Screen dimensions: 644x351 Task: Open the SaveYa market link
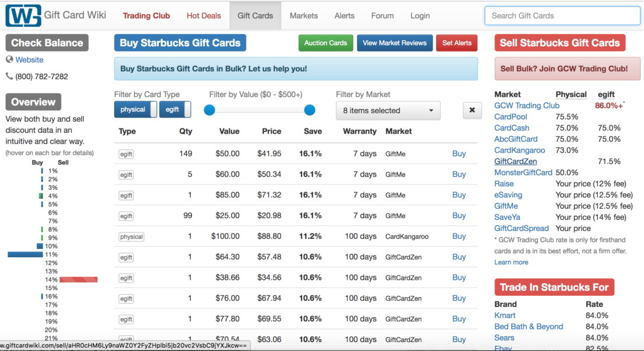tap(507, 217)
